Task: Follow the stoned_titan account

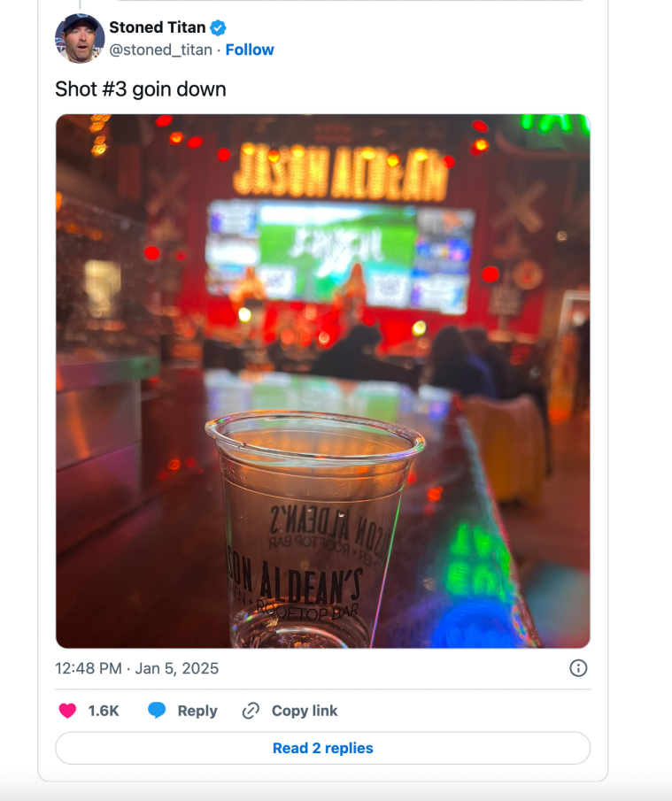Action: (250, 50)
